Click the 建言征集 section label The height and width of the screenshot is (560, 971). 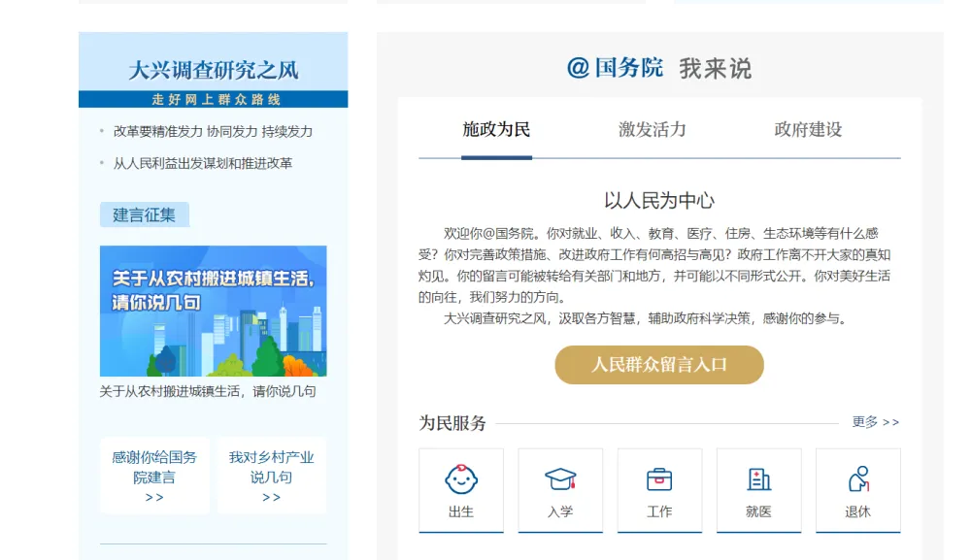click(x=144, y=214)
